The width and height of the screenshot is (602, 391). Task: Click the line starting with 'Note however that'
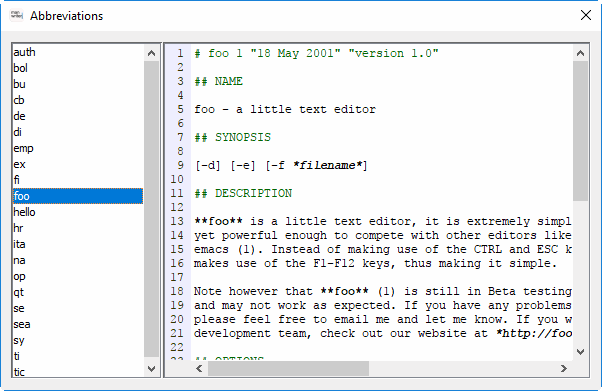(x=383, y=291)
